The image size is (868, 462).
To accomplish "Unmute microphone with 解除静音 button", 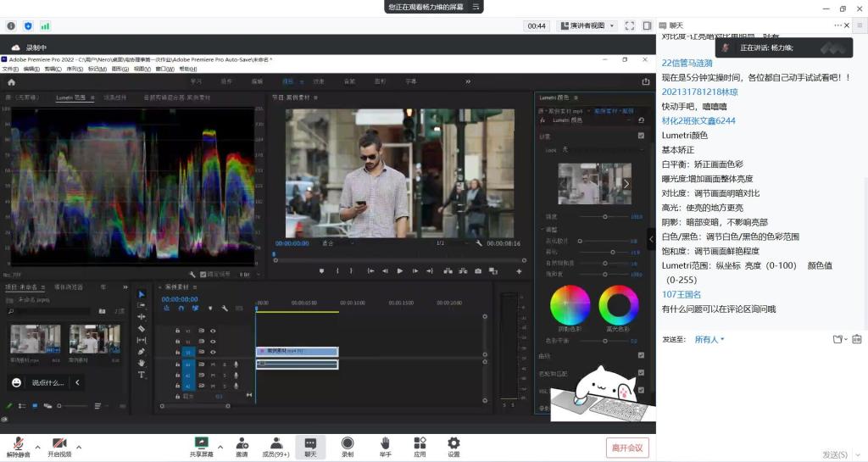I will click(x=18, y=443).
